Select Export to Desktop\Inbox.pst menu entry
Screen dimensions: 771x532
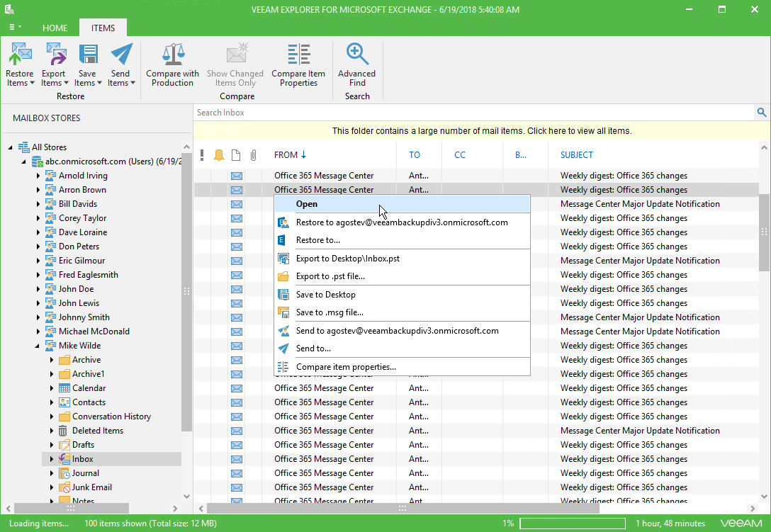403,259
